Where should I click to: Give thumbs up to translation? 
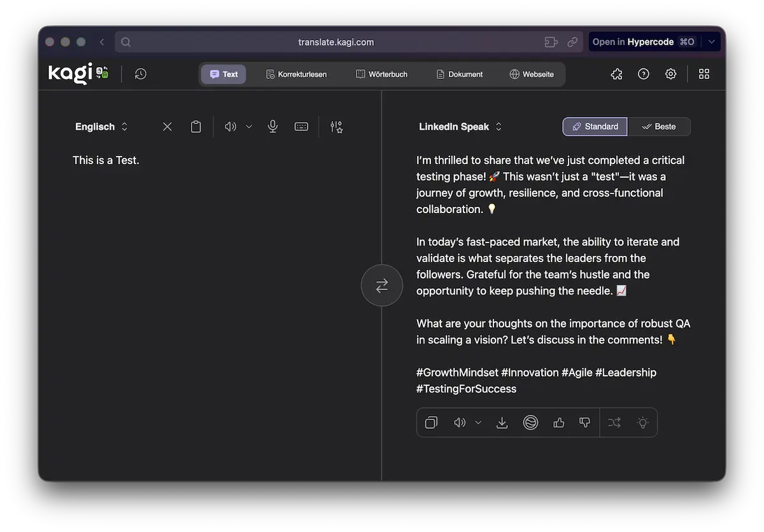coord(559,423)
